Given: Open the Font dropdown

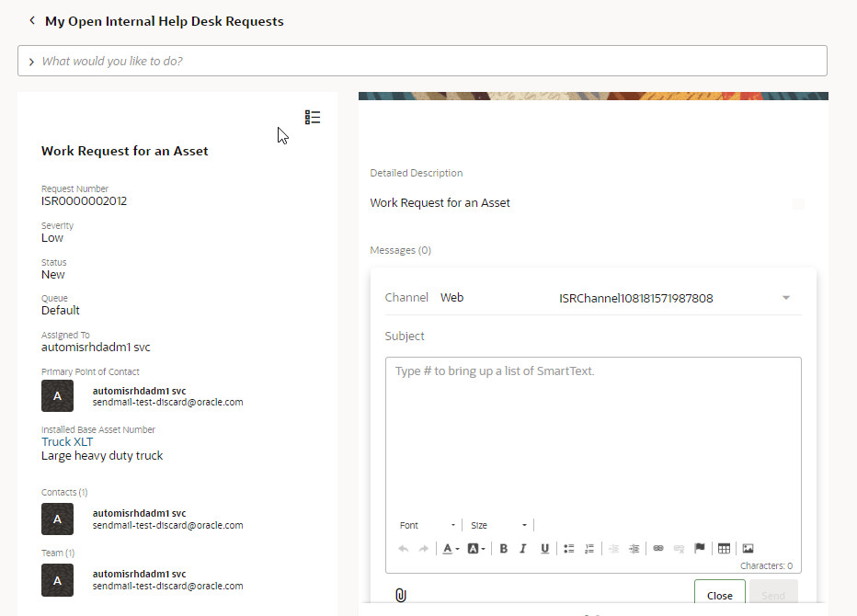Looking at the screenshot, I should click(x=428, y=525).
